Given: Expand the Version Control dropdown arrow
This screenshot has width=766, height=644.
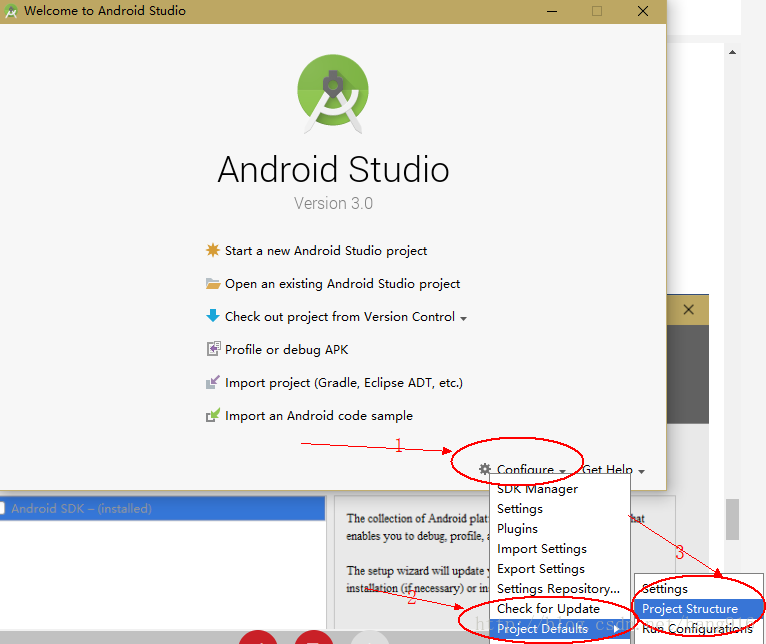Looking at the screenshot, I should (x=463, y=319).
